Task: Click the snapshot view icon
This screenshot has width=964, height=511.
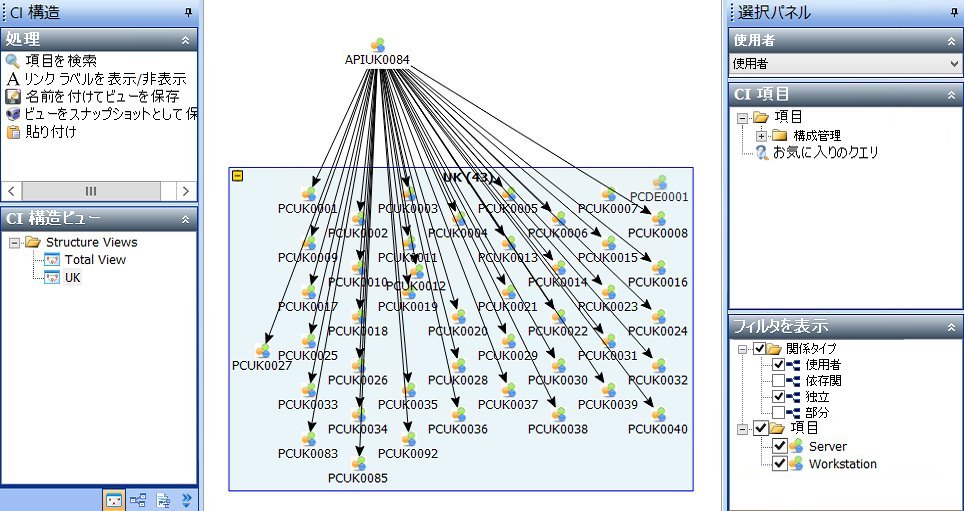Action: 13,114
